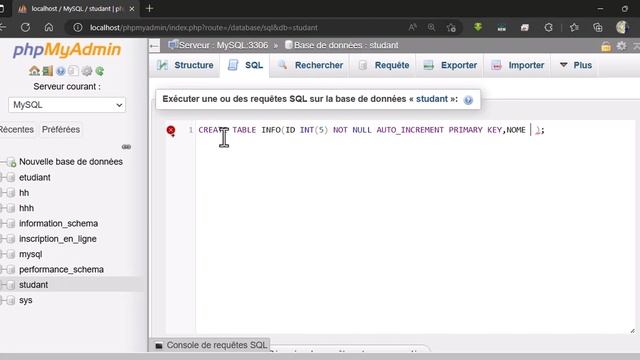Click the Base de données : studant breadcrumb
This screenshot has height=360, width=640.
(346, 45)
